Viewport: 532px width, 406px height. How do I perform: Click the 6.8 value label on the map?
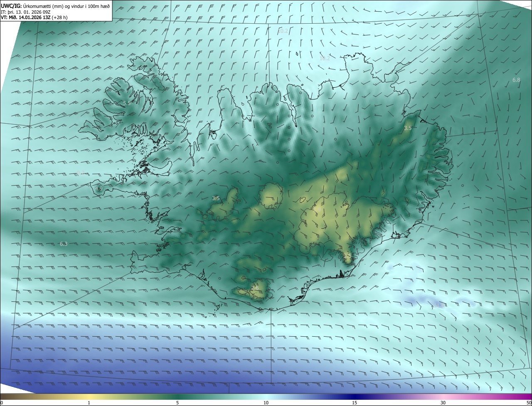point(516,80)
